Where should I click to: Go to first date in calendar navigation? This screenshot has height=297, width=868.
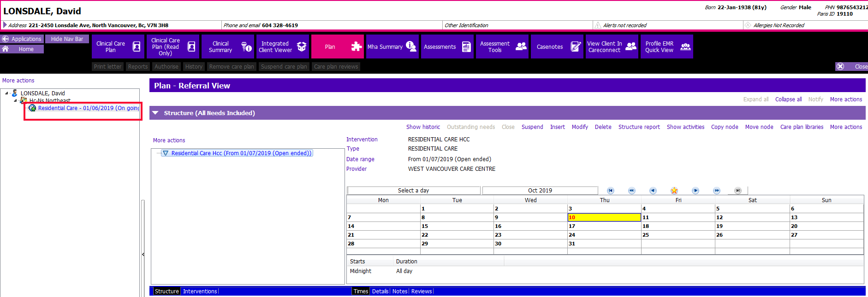tap(611, 191)
